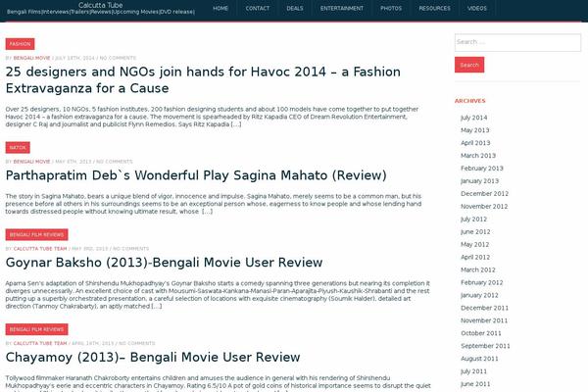Open the September 2011 archive
The image size is (588, 392).
pos(485,346)
